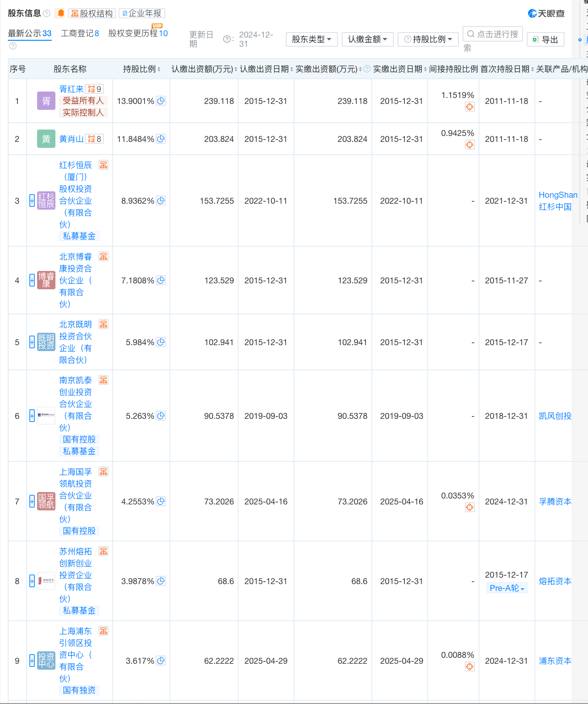Screen dimensions: 588x704
Task: Expand row for 北京博睿康投资合伙企业
Action: (x=32, y=280)
